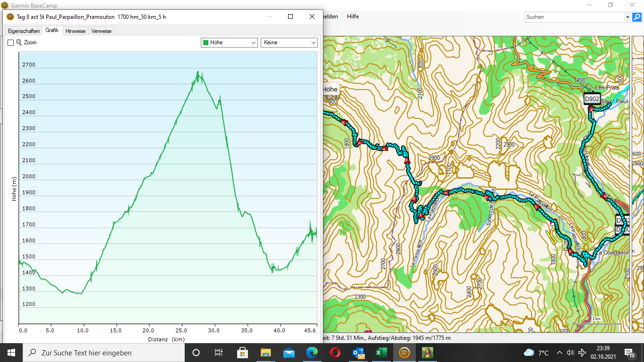Show hidden icons in the system tray
This screenshot has width=644, height=362.
tap(559, 353)
